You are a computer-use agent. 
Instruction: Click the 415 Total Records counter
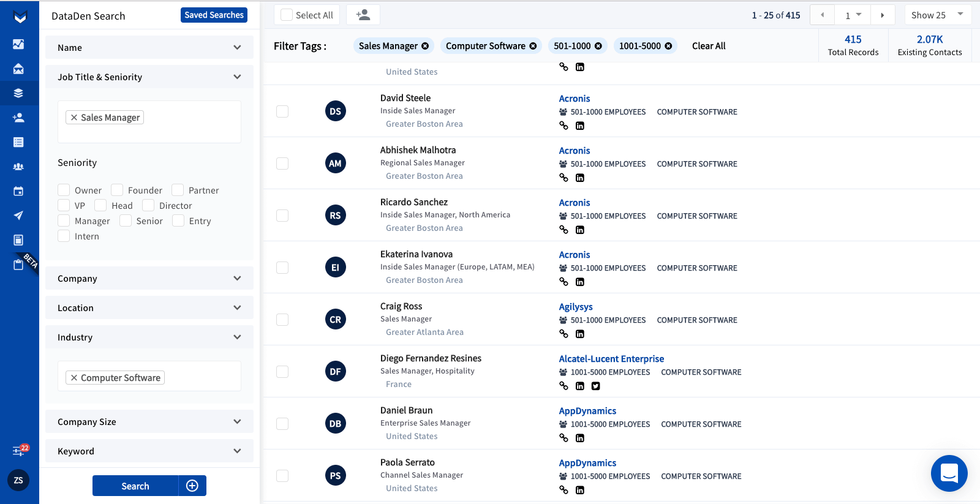(x=853, y=45)
